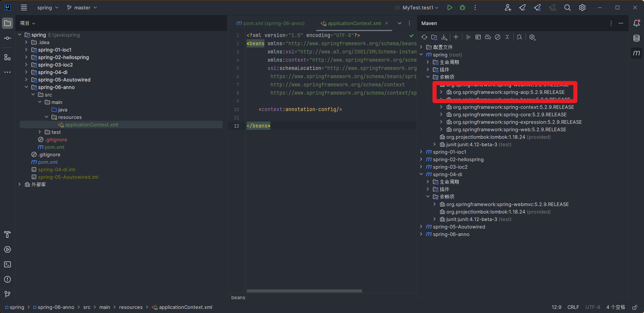
Task: Debug MyTest.test1 with the bug icon
Action: coord(462,7)
